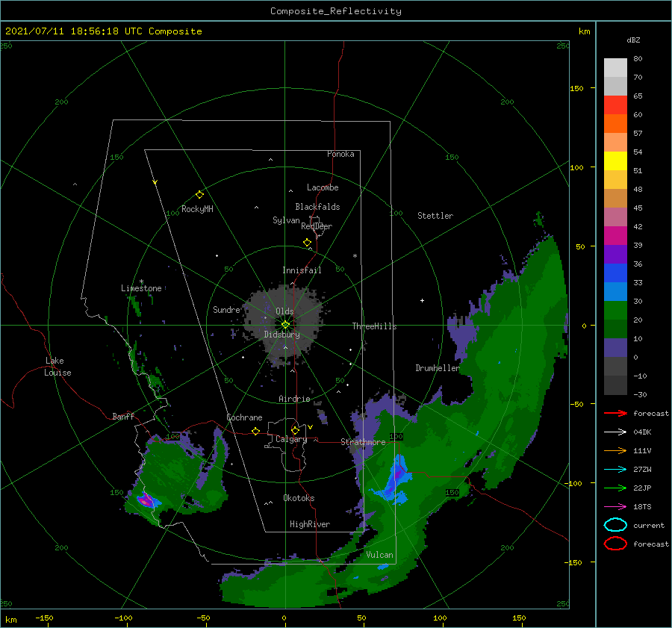This screenshot has width=672, height=628.
Task: Click the HighRiver town label
Action: pos(310,524)
